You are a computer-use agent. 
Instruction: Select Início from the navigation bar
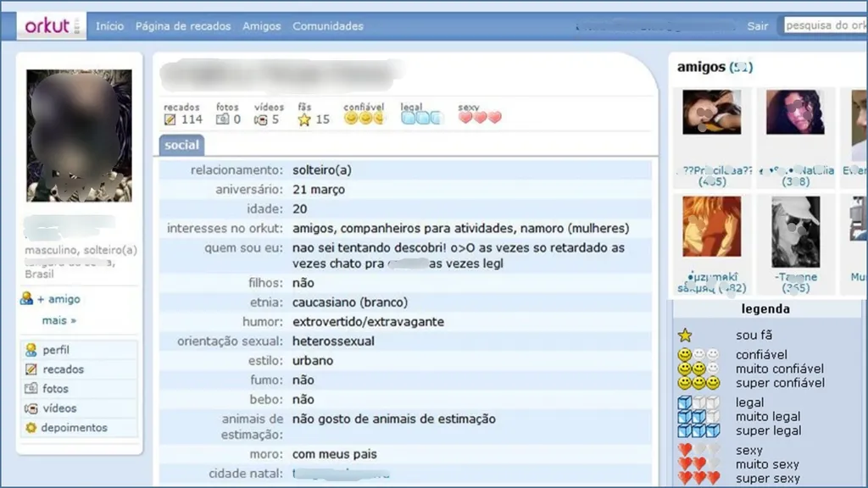tap(109, 26)
